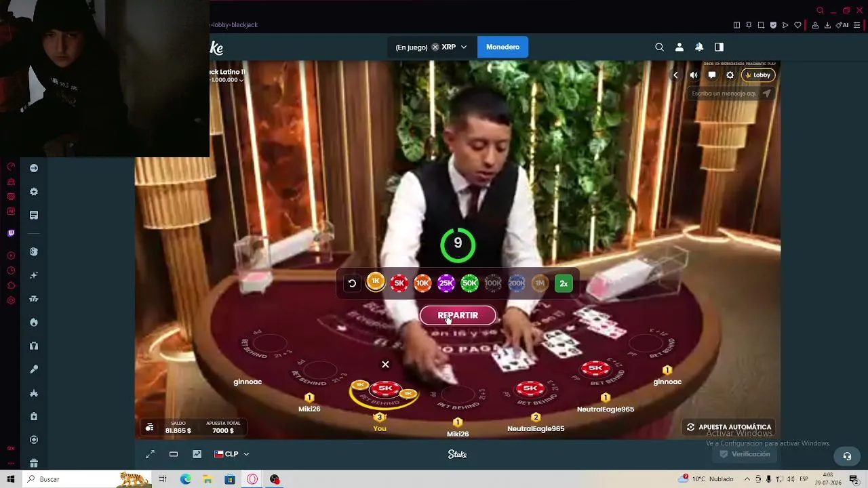
Task: Open the browser AI assistant
Action: 842,25
